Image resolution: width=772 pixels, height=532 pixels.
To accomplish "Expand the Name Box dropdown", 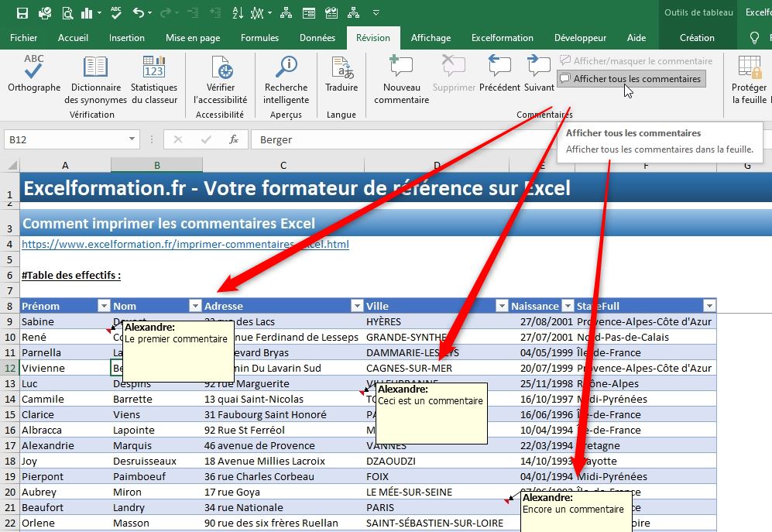I will tap(132, 139).
